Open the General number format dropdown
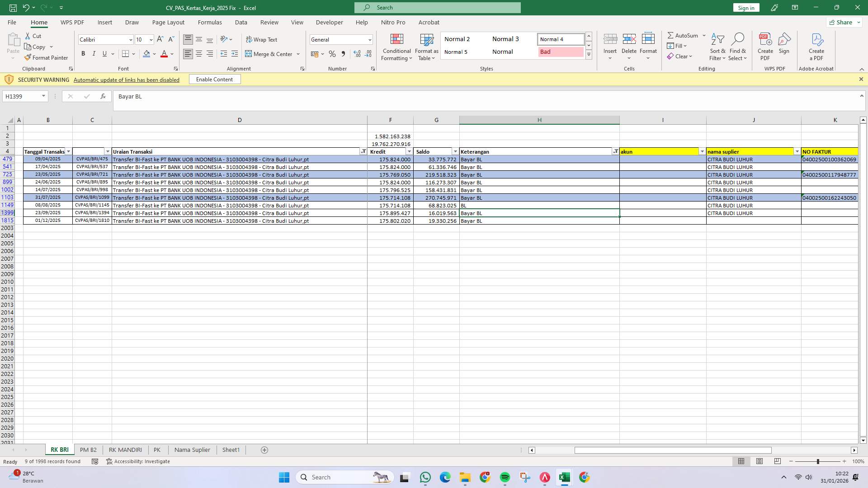 tap(369, 39)
